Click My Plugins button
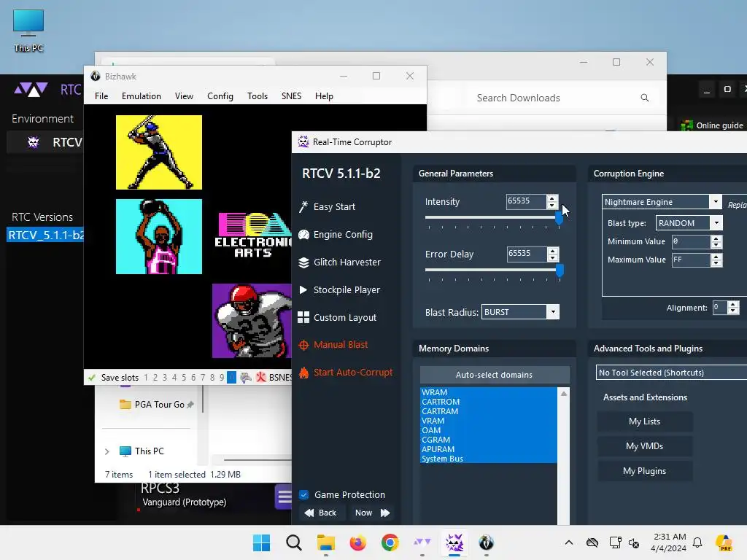Viewport: 747px width, 560px height. pyautogui.click(x=645, y=471)
